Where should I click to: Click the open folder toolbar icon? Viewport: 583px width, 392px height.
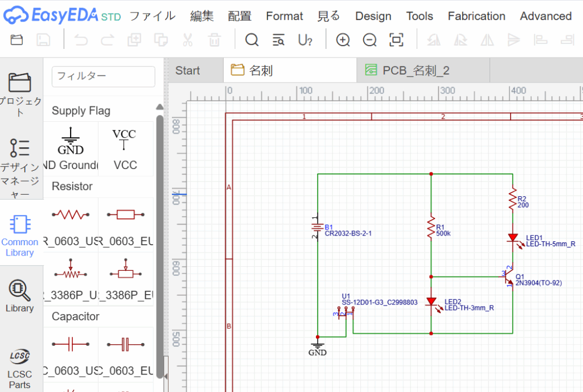17,40
